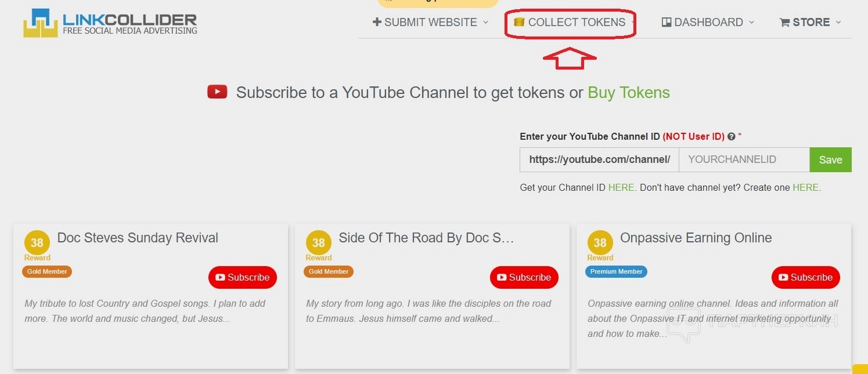Open the Get your Channel ID HERE link
Screen dimensions: 868x374
tap(621, 187)
